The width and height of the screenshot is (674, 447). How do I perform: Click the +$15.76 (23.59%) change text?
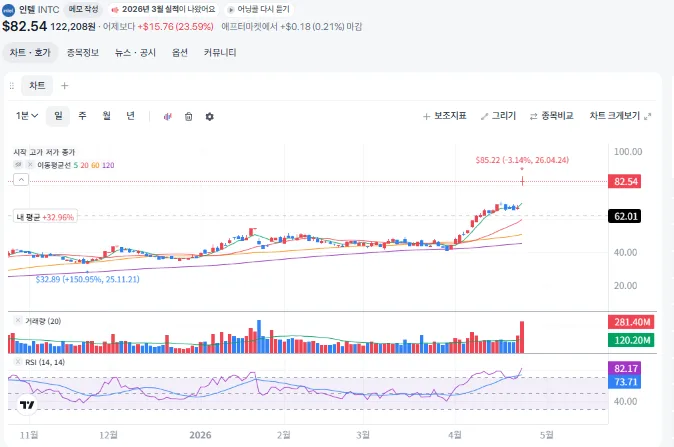175,27
